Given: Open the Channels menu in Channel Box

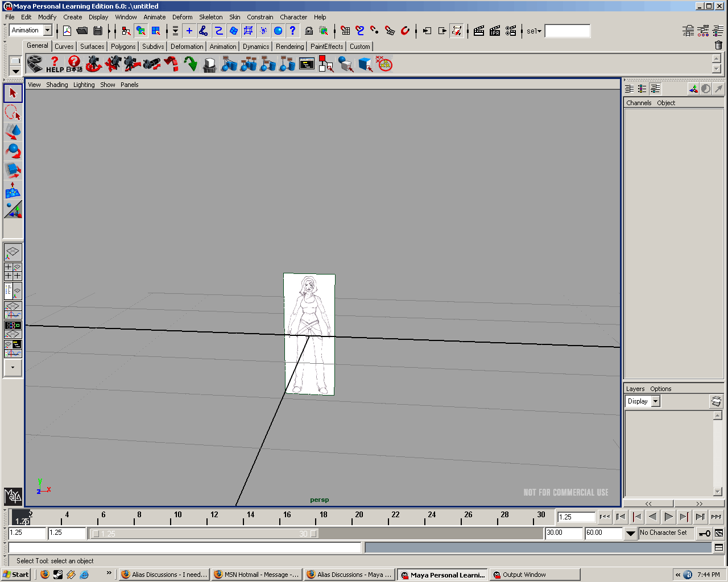Looking at the screenshot, I should tap(639, 103).
